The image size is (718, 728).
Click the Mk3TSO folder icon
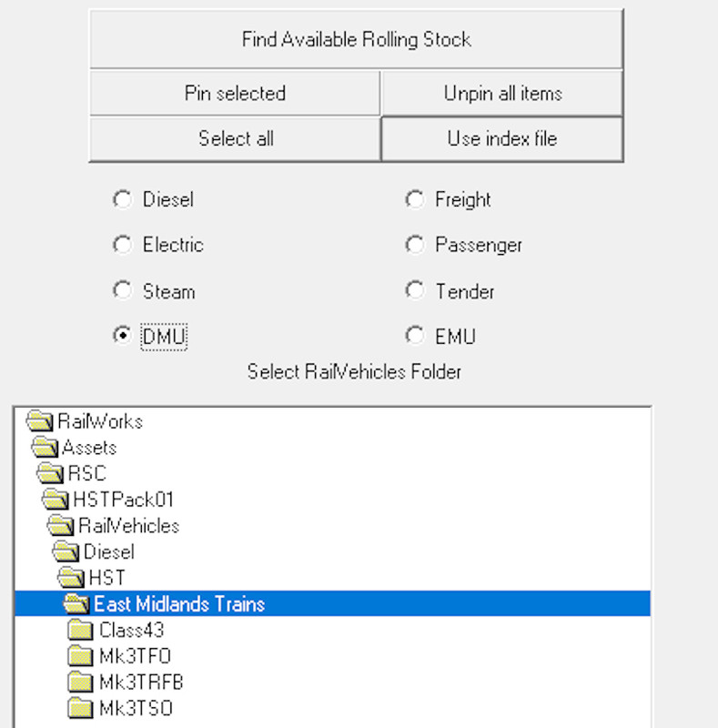click(x=80, y=708)
